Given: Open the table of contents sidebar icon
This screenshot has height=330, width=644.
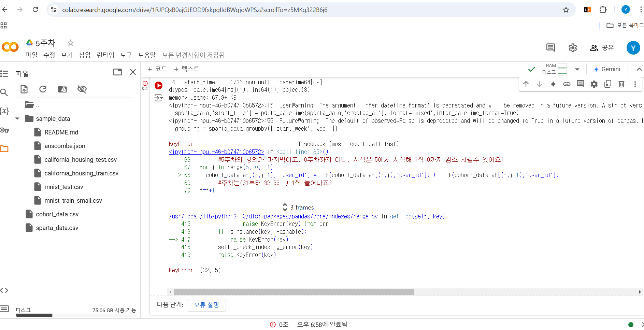Looking at the screenshot, I should 4,73.
